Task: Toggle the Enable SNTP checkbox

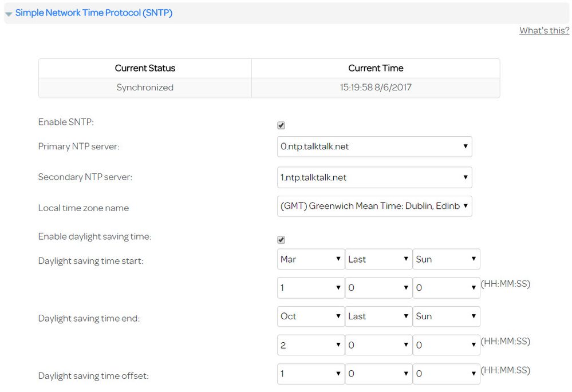Action: click(x=281, y=125)
